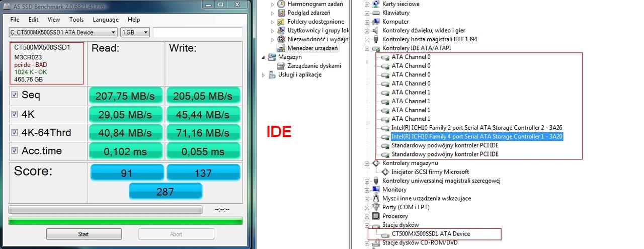Click the Abort button
Image resolution: width=644 pixels, height=249 pixels.
(176, 234)
